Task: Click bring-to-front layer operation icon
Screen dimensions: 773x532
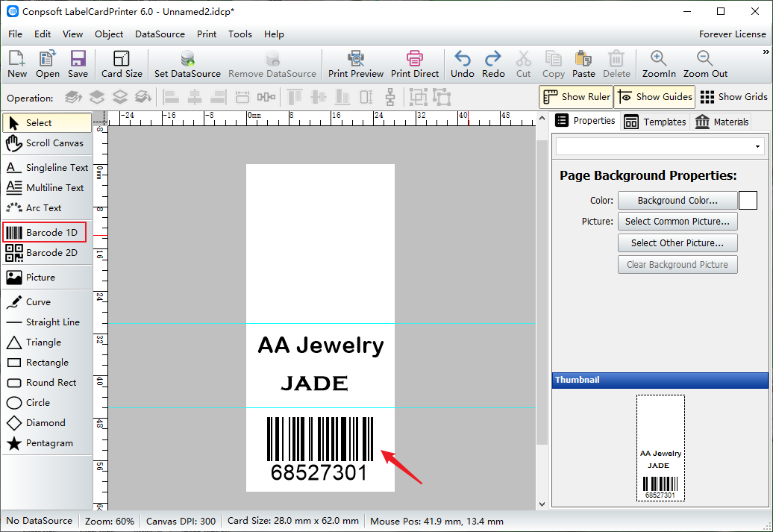Action: (x=73, y=97)
